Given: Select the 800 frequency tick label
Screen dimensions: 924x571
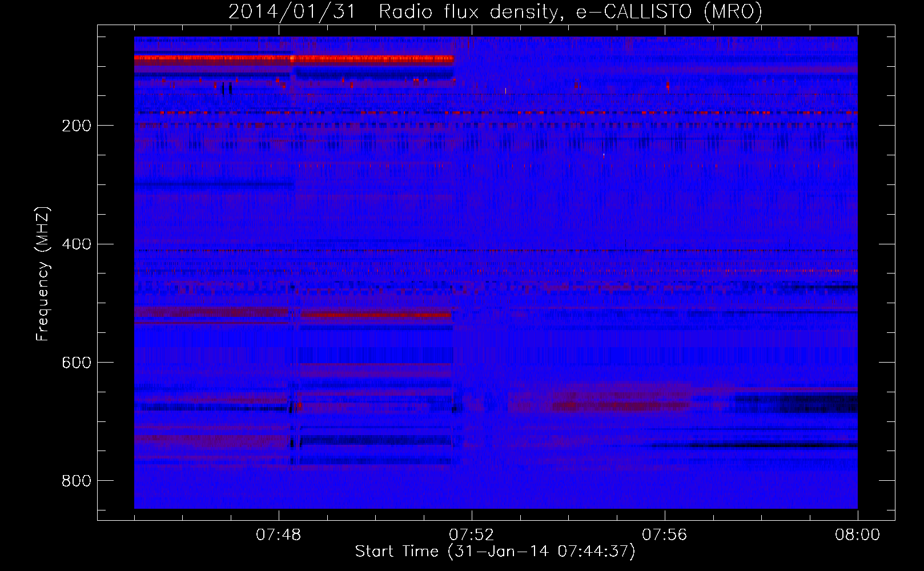Looking at the screenshot, I should [x=77, y=481].
